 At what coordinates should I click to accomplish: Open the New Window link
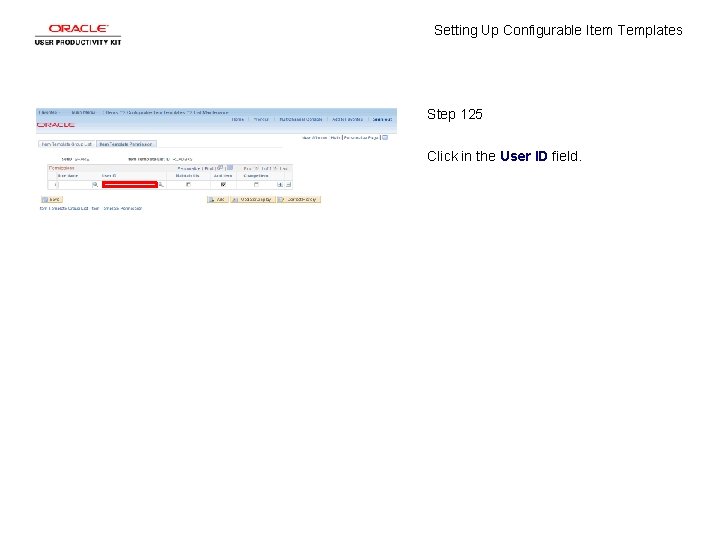[x=315, y=138]
